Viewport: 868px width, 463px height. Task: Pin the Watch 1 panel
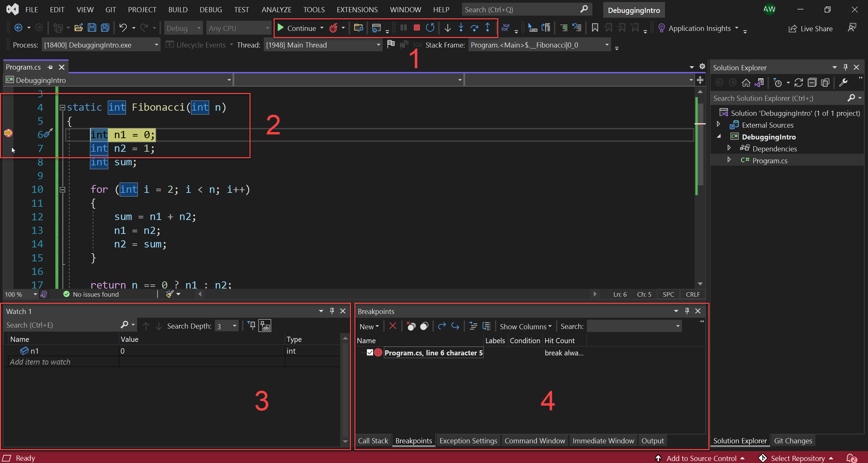[332, 311]
